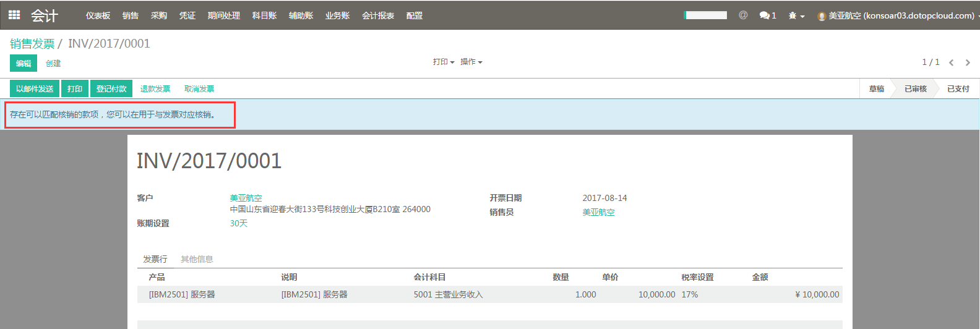Viewport: 980px width, 329px height.
Task: Switch to the 其他信息 tab
Action: coord(197,259)
